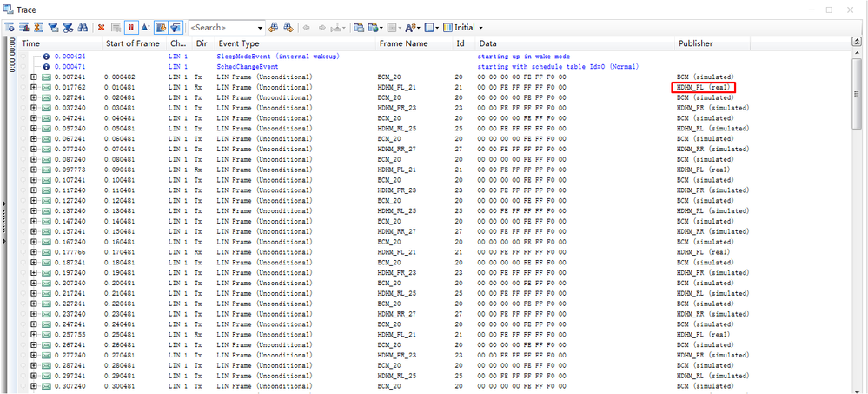Click the Data column header

click(x=575, y=43)
